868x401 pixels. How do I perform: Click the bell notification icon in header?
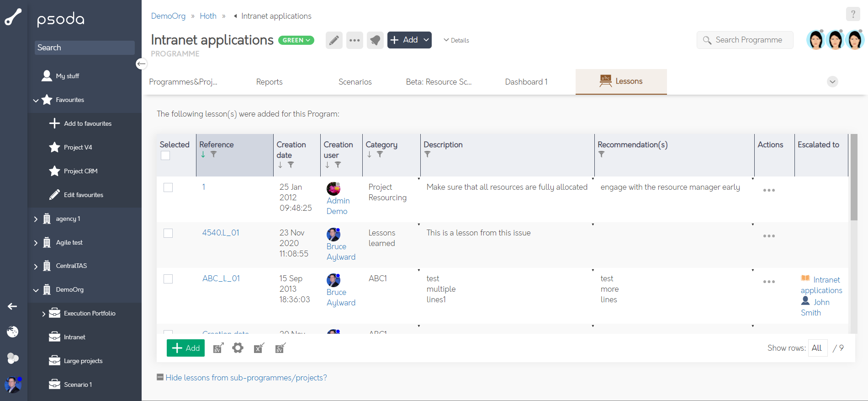pyautogui.click(x=375, y=40)
